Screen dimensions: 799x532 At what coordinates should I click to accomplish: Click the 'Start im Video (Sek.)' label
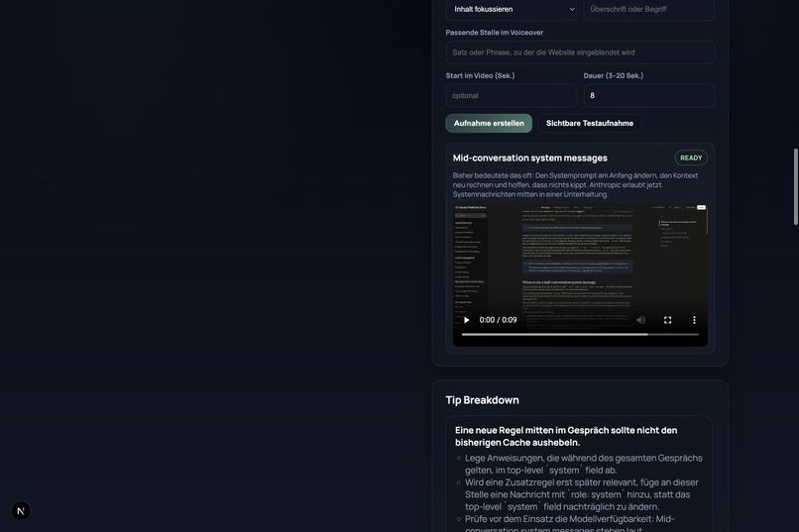point(480,76)
